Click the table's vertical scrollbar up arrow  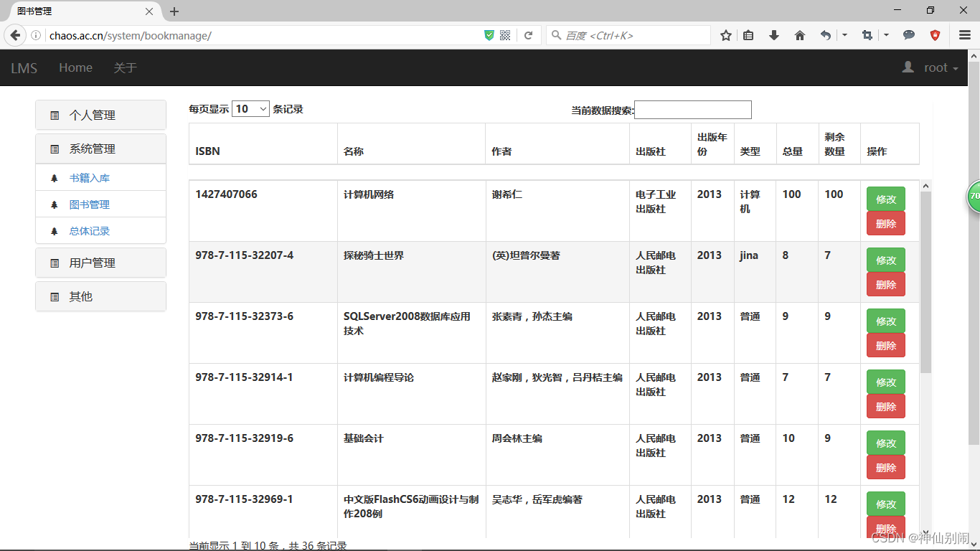pos(925,187)
